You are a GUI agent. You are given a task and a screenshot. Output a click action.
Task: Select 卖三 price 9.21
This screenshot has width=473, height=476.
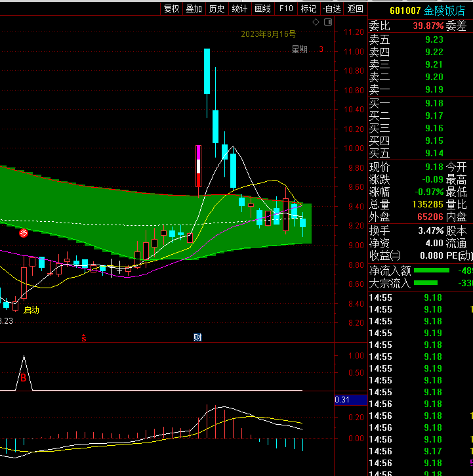pos(434,64)
